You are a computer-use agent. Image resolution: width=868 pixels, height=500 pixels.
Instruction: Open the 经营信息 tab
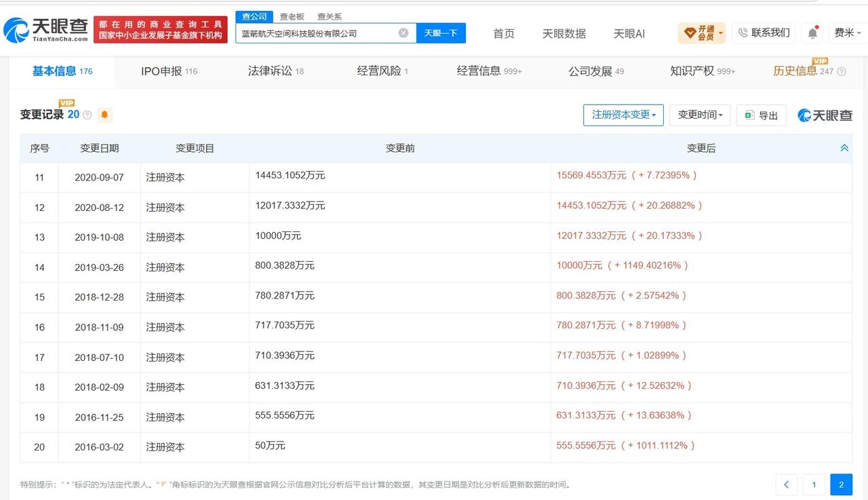point(489,71)
